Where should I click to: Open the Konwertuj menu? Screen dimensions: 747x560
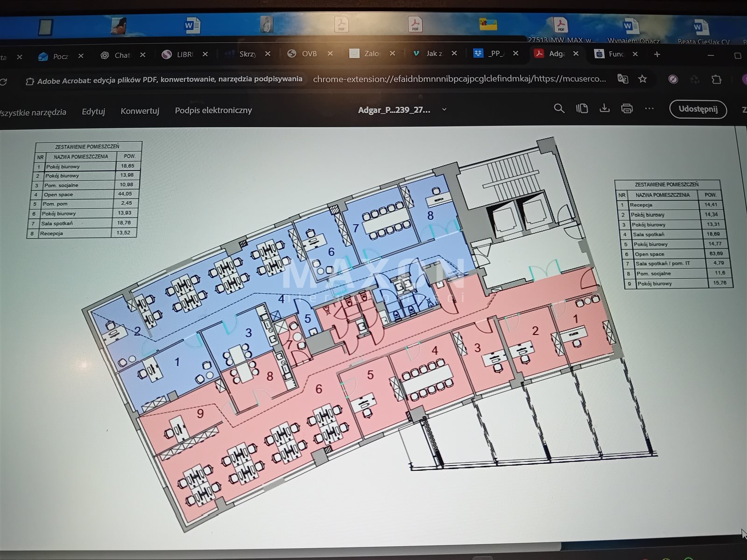(x=140, y=111)
